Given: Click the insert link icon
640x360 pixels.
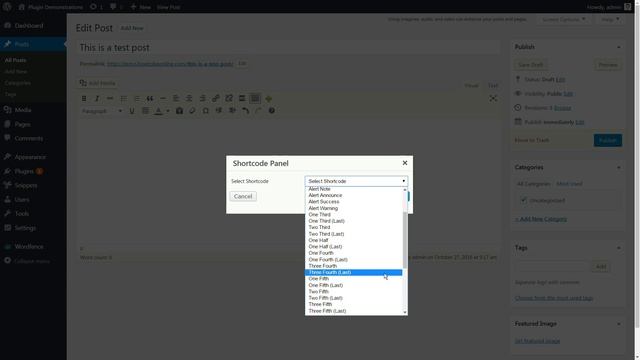Looking at the screenshot, I should (x=216, y=98).
